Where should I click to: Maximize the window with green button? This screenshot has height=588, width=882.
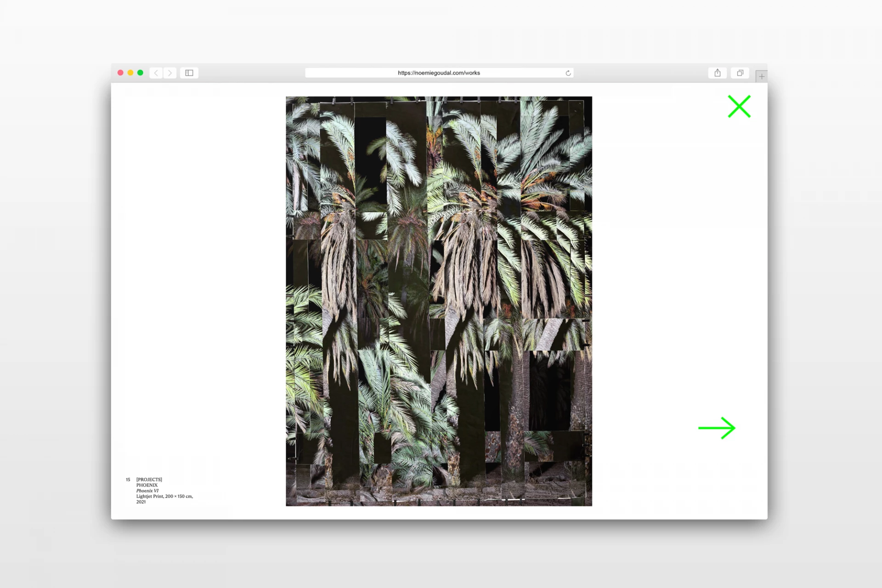click(141, 73)
